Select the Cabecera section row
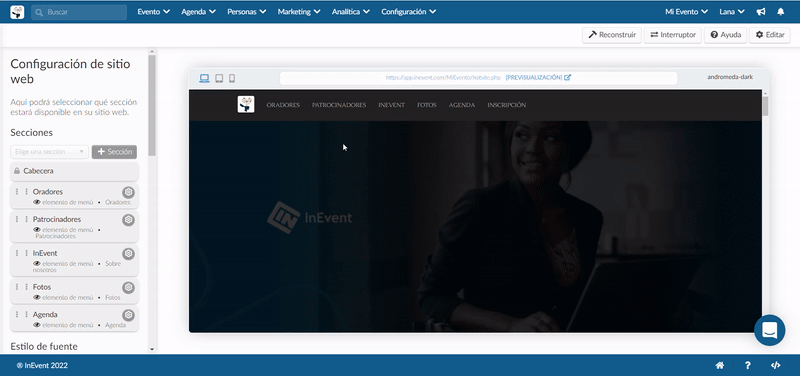 (x=74, y=171)
